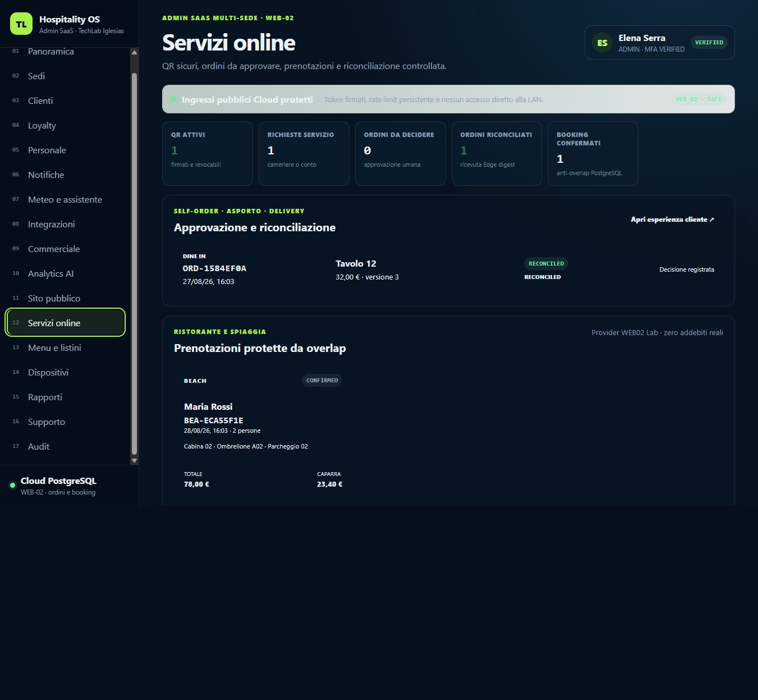Click the sidebar scrollbar down arrow

[134, 460]
